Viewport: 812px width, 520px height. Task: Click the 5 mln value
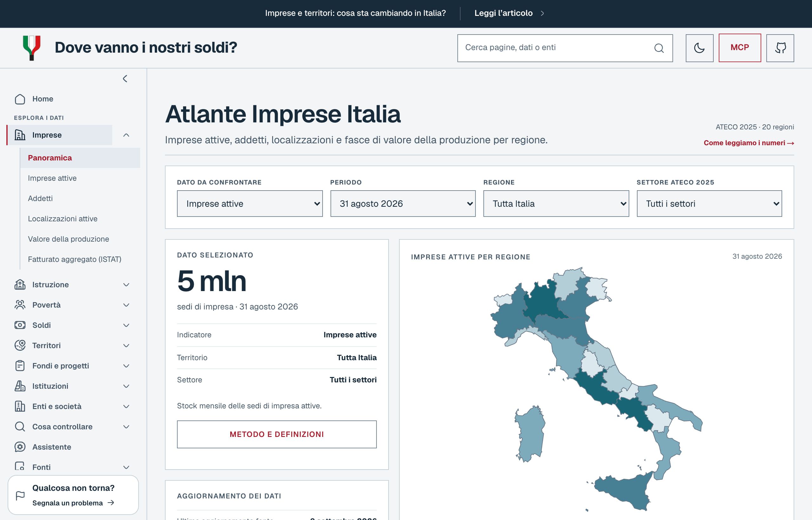pos(212,281)
